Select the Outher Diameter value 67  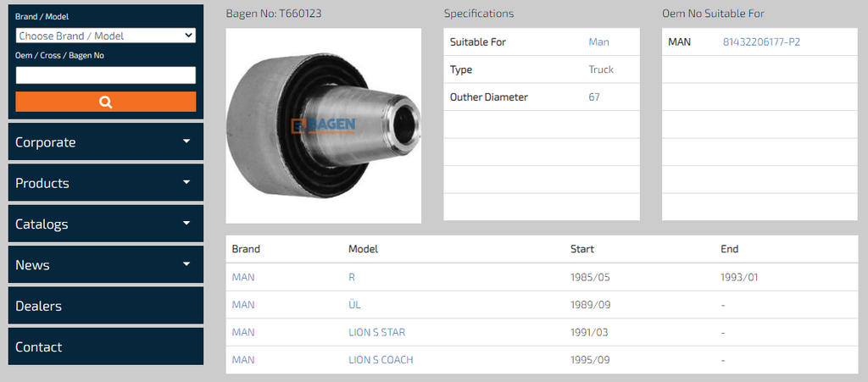[x=594, y=97]
